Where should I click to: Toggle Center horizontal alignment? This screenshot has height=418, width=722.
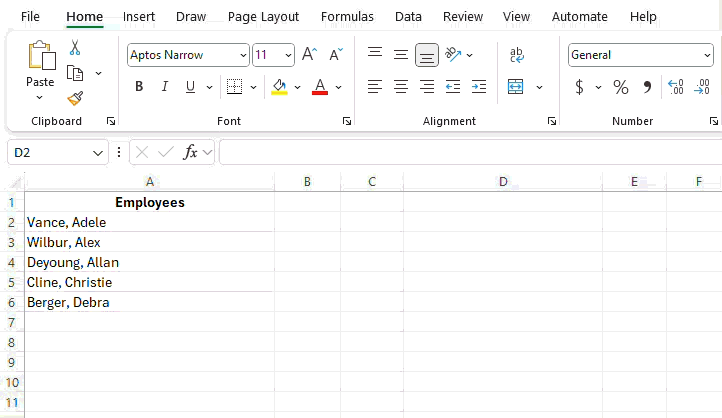(x=401, y=87)
